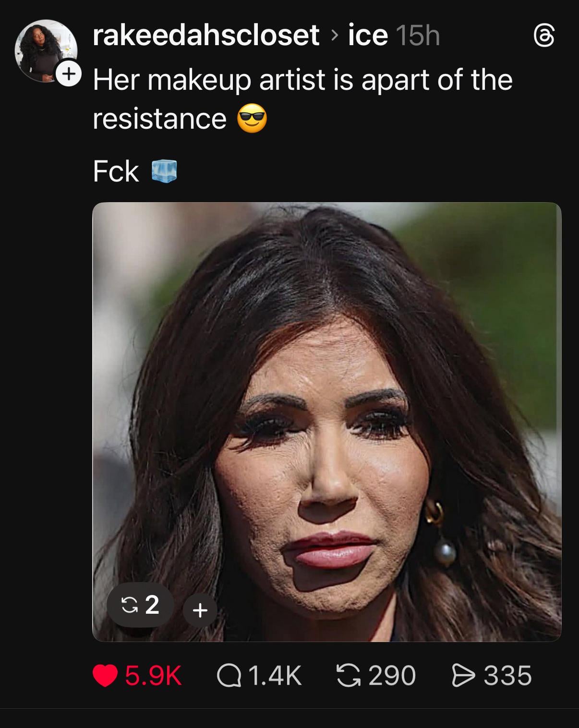
Task: Go to the ice community tag
Action: tap(367, 36)
